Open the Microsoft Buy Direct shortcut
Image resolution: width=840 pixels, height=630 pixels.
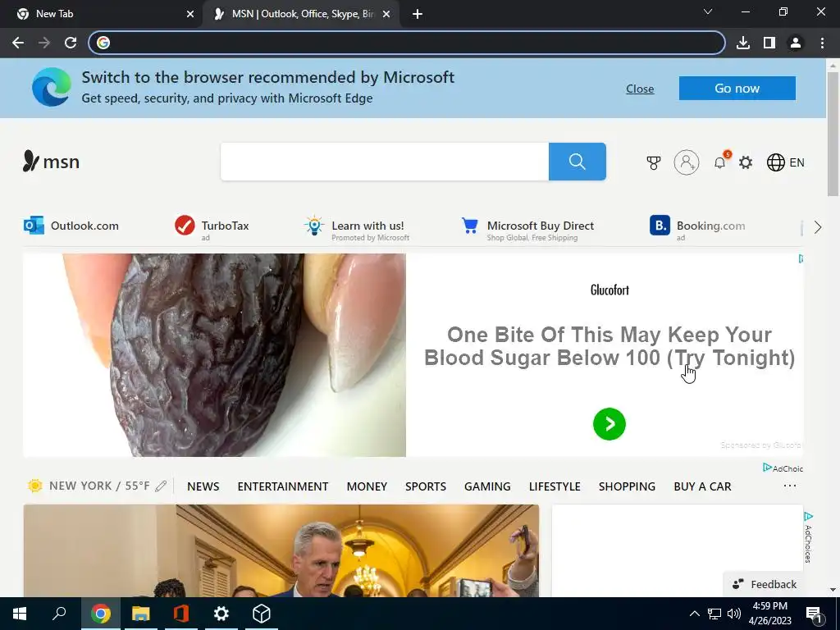point(527,228)
